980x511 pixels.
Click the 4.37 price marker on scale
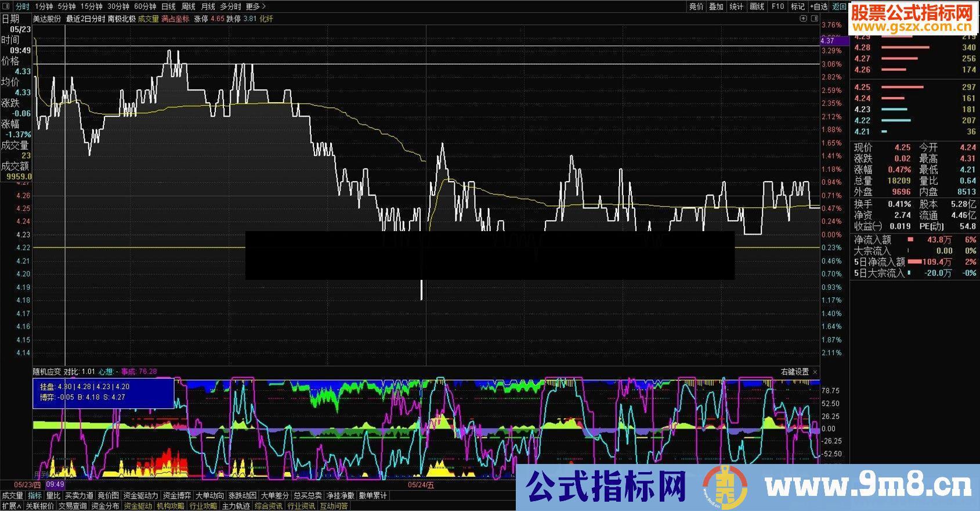tap(834, 41)
